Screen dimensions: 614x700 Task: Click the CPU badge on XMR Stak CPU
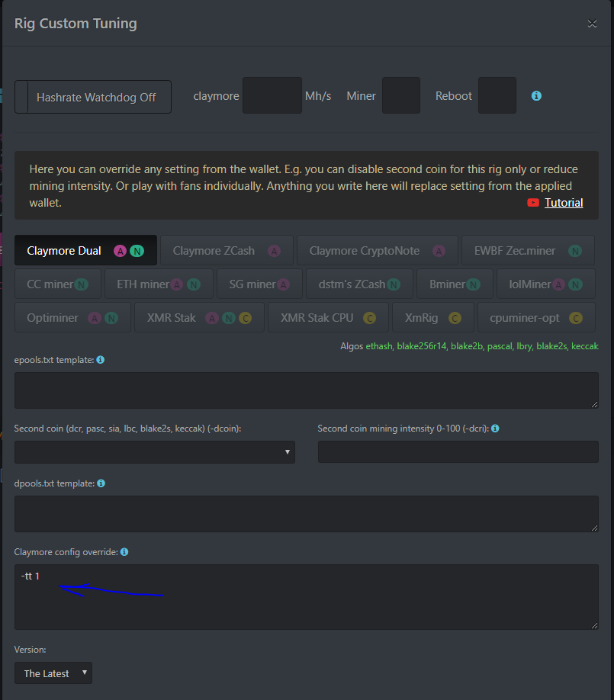coord(369,318)
